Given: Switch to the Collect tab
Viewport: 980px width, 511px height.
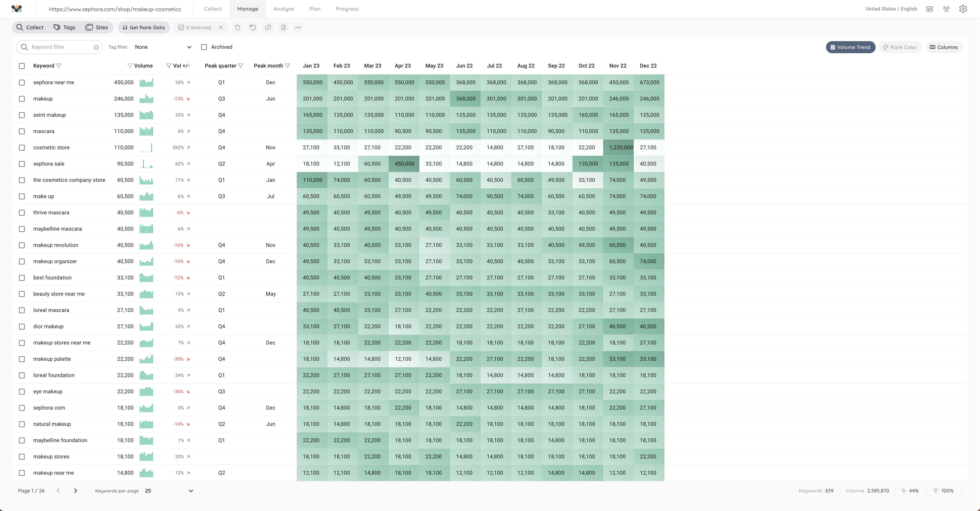Looking at the screenshot, I should [213, 9].
